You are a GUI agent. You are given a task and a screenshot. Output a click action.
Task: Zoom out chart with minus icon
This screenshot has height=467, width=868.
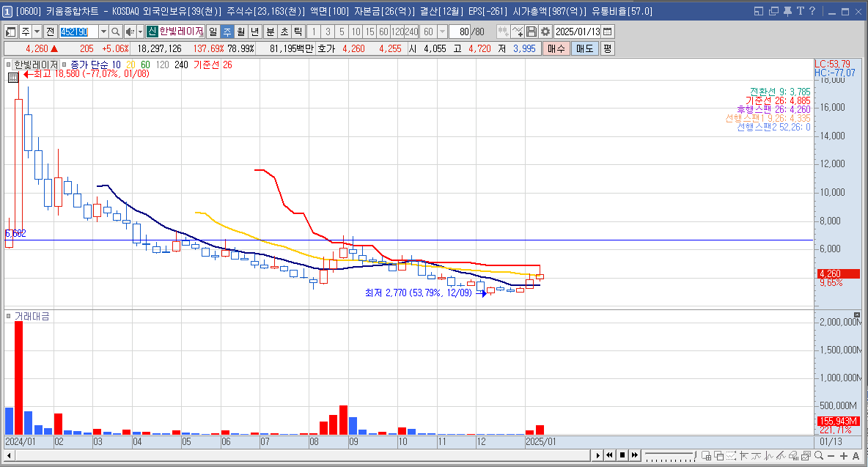(831, 456)
